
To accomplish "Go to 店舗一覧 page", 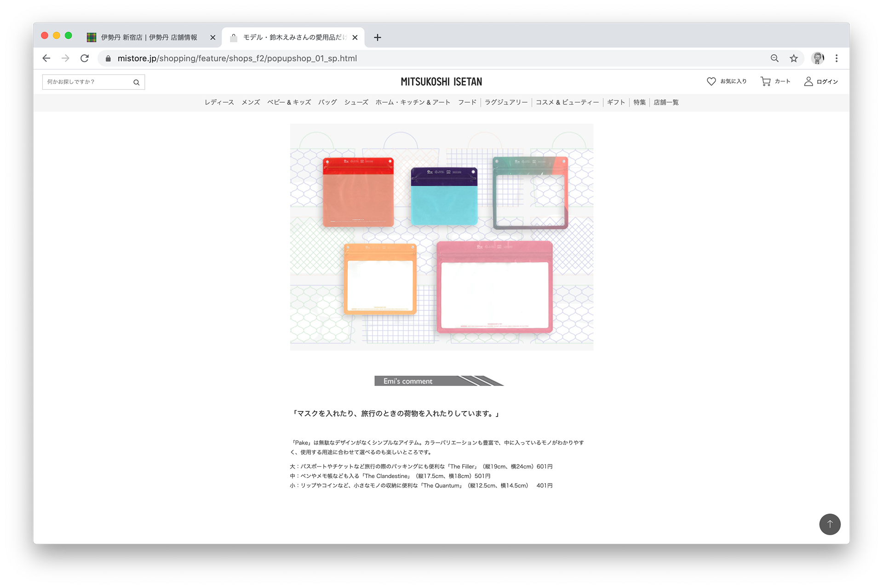I will point(666,103).
